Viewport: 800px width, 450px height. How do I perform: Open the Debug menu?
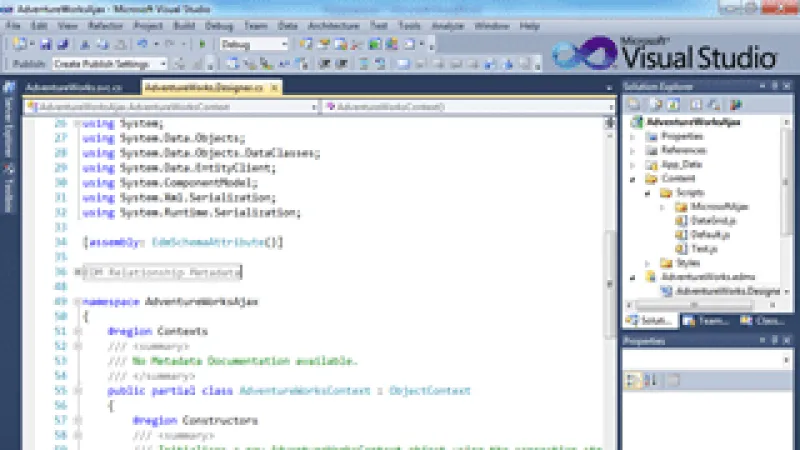219,26
